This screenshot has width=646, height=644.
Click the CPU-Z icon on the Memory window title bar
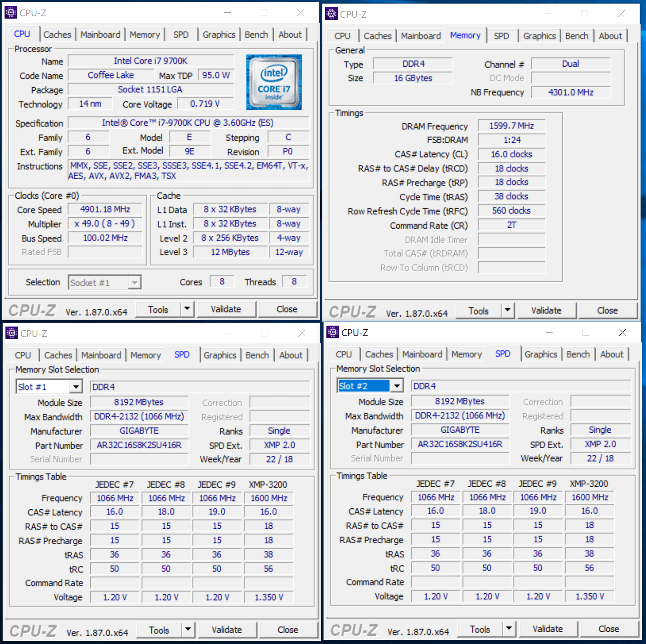(x=331, y=14)
